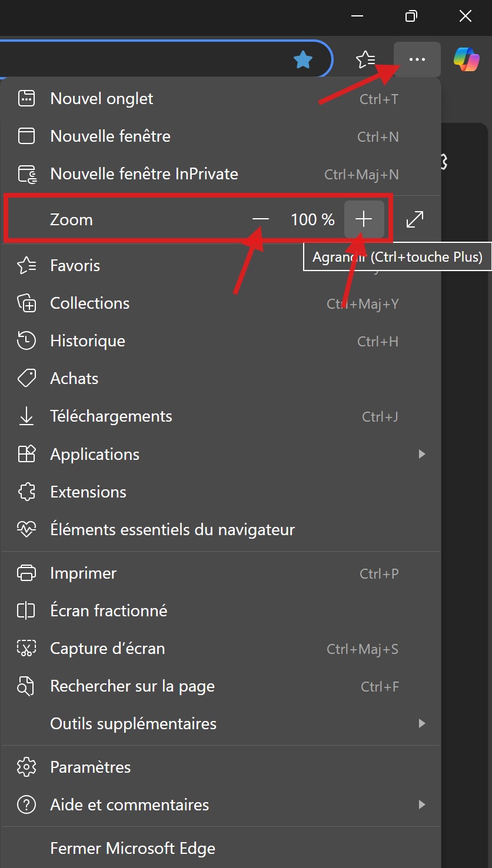Click the Settings and more (...) icon

417,59
